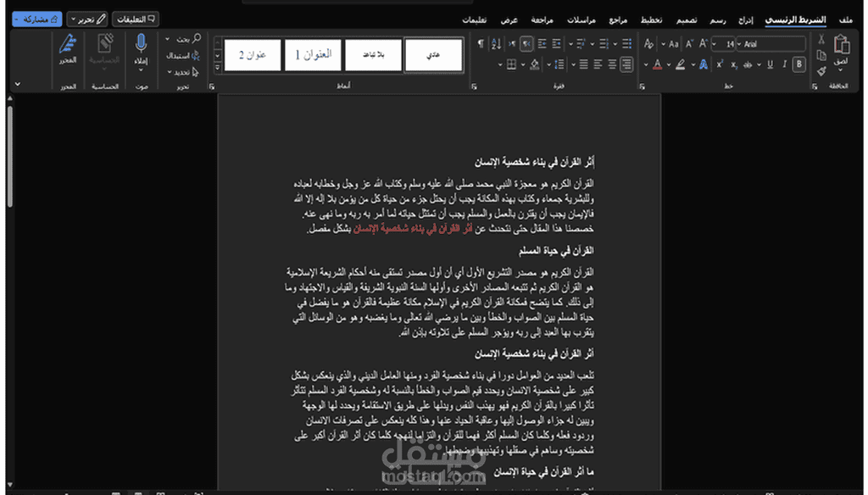The height and width of the screenshot is (495, 868).
Task: Open the Comments (التعليقات) button
Action: click(136, 18)
